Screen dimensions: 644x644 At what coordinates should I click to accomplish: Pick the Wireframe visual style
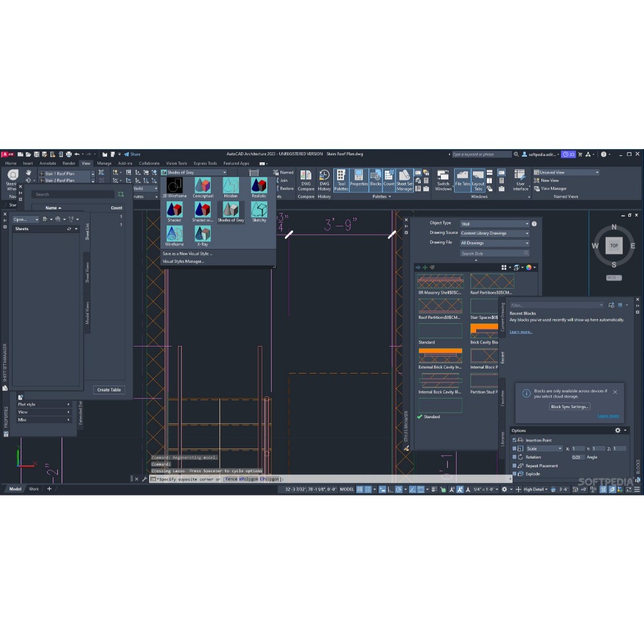click(x=174, y=236)
